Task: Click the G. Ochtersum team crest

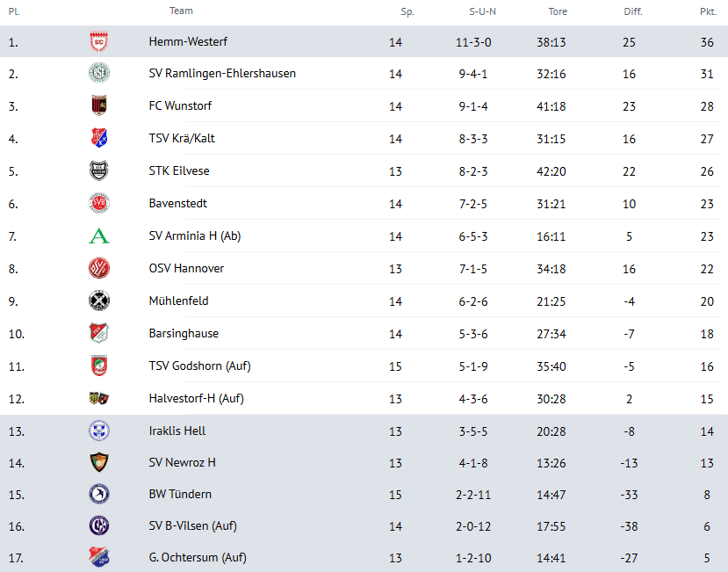Action: pos(99,557)
